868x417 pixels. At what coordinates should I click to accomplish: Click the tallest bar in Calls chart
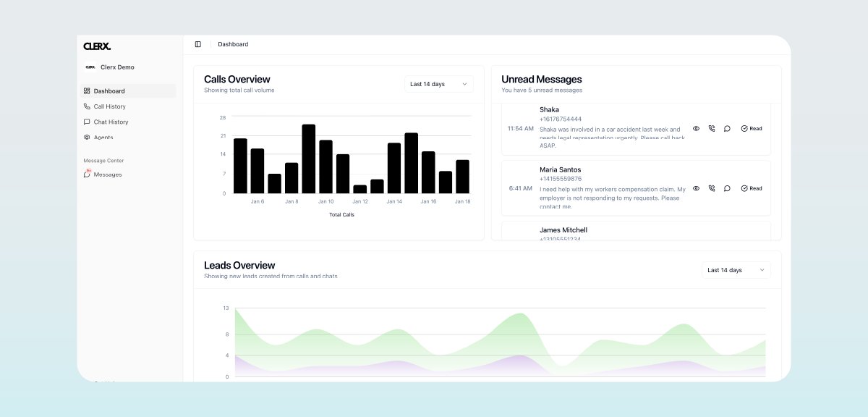click(309, 159)
